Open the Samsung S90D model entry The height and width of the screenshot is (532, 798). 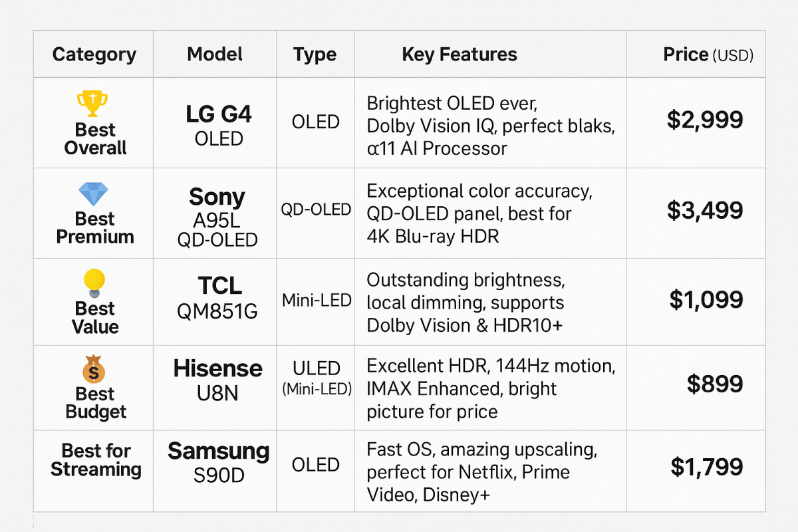coord(218,462)
